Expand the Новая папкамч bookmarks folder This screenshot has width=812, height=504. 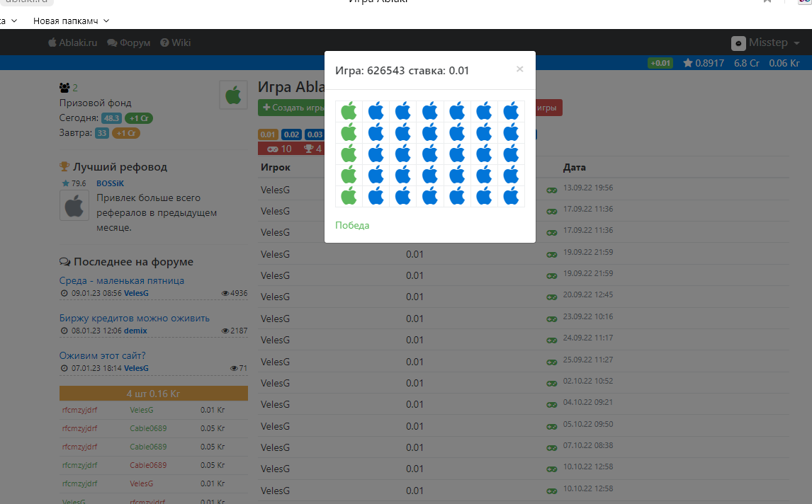(71, 21)
